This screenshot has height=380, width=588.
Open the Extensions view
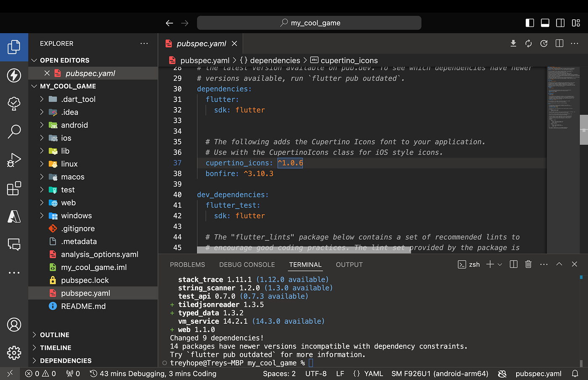tap(14, 188)
